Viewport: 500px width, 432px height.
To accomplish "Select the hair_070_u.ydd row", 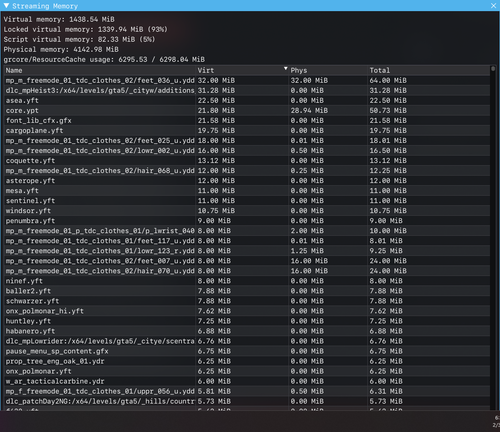I will click(x=247, y=271).
